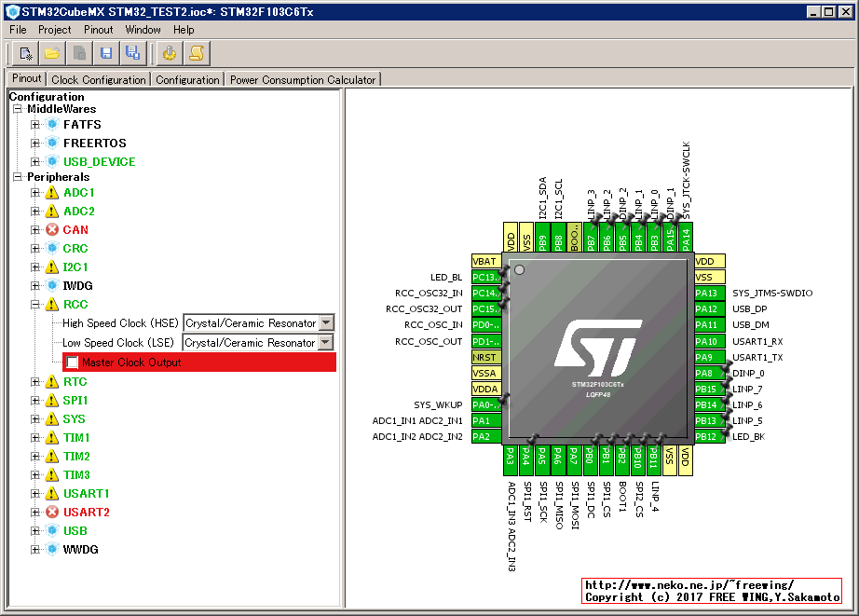This screenshot has height=616, width=859.
Task: Click the PA0 pin on chip
Action: (486, 405)
